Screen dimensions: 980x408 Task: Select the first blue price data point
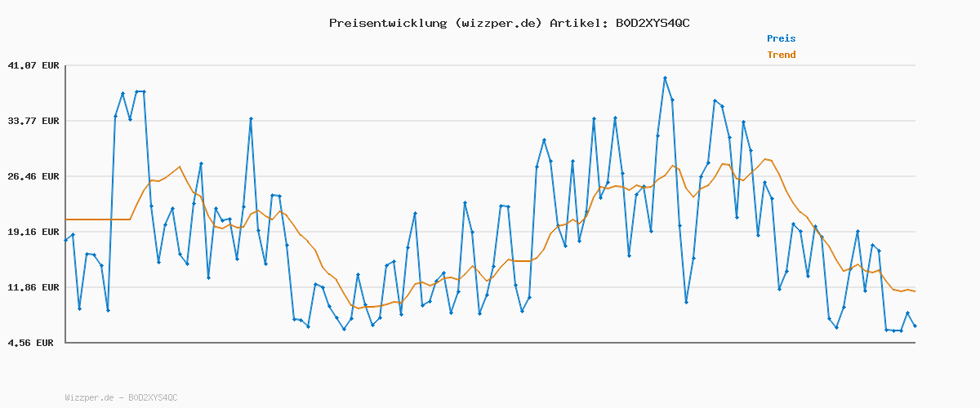pyautogui.click(x=66, y=240)
